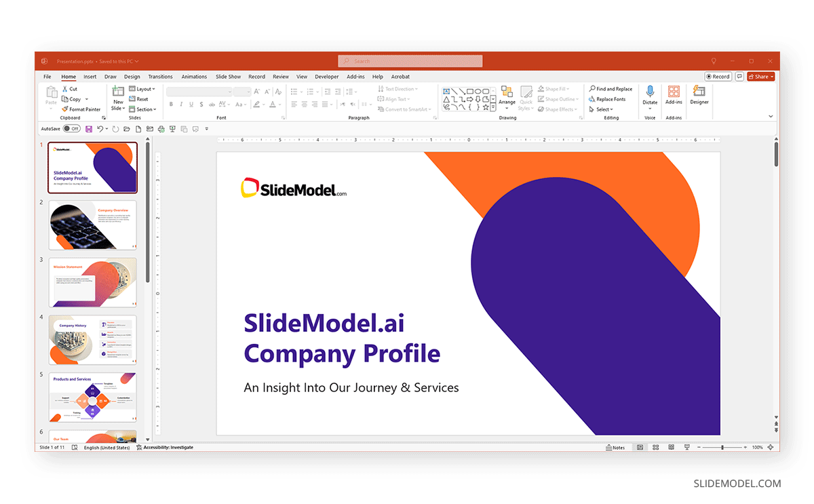814x504 pixels.
Task: Enable underline formatting
Action: click(193, 104)
